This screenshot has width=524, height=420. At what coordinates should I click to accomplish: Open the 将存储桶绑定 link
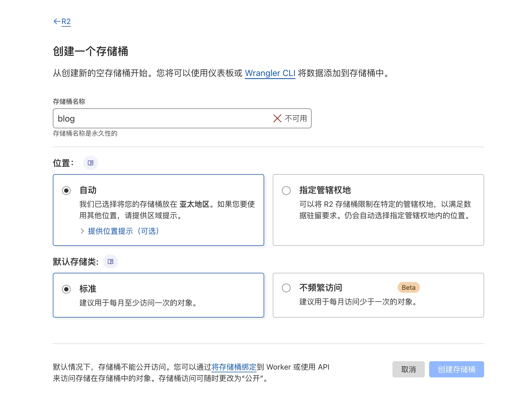234,367
